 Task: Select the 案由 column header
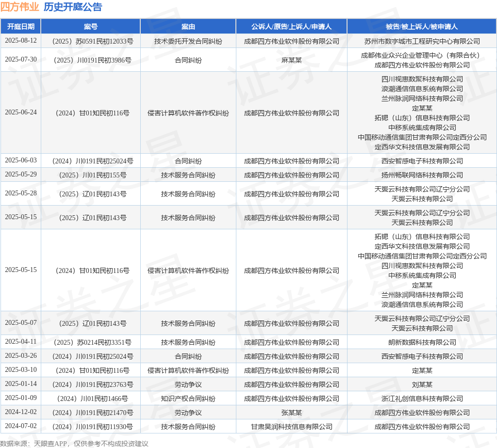click(188, 27)
